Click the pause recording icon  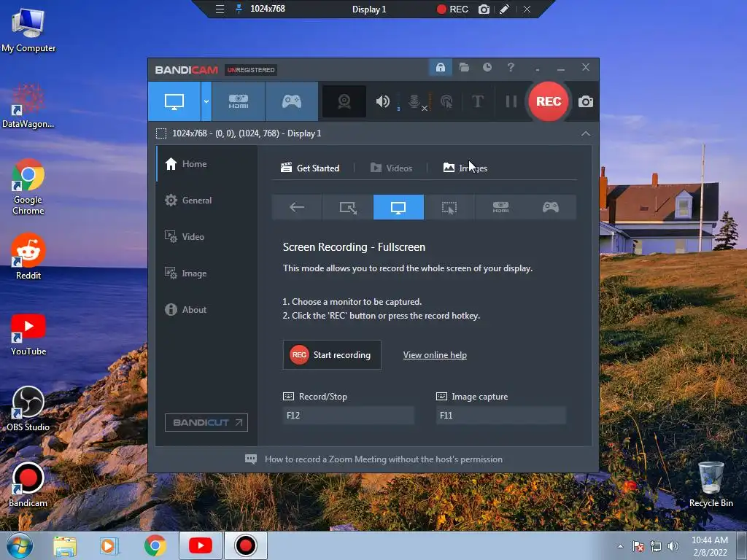511,101
